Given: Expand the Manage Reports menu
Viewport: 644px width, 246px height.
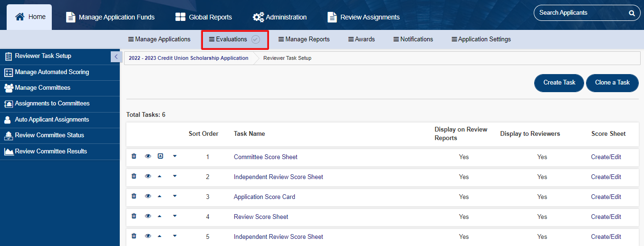Looking at the screenshot, I should click(304, 39).
